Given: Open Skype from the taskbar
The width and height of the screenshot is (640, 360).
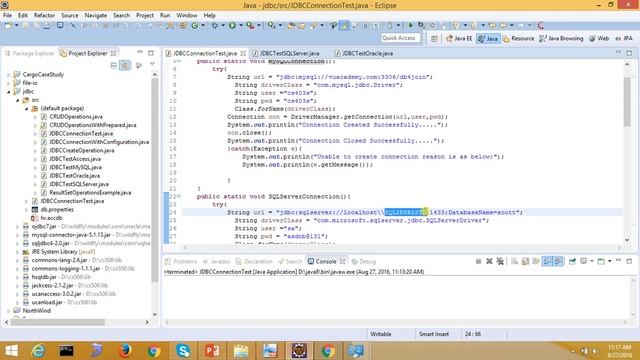Looking at the screenshot, I should [183, 351].
